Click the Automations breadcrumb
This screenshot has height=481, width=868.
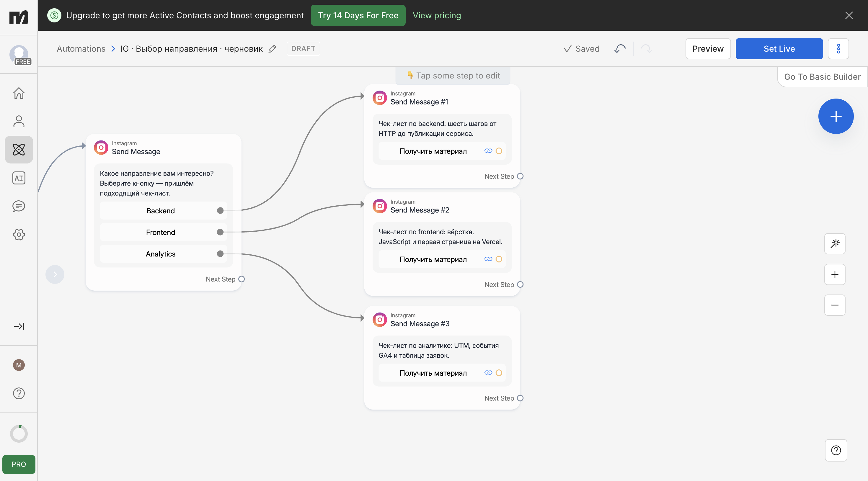[x=81, y=49]
